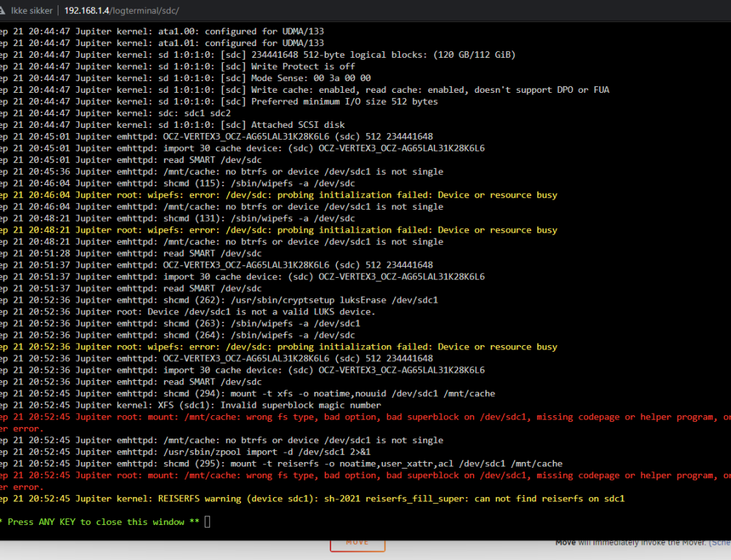The width and height of the screenshot is (731, 560).
Task: Click the 'shcmd (264): /sbin/wipefs -a /dev/sdc' line
Action: [178, 335]
